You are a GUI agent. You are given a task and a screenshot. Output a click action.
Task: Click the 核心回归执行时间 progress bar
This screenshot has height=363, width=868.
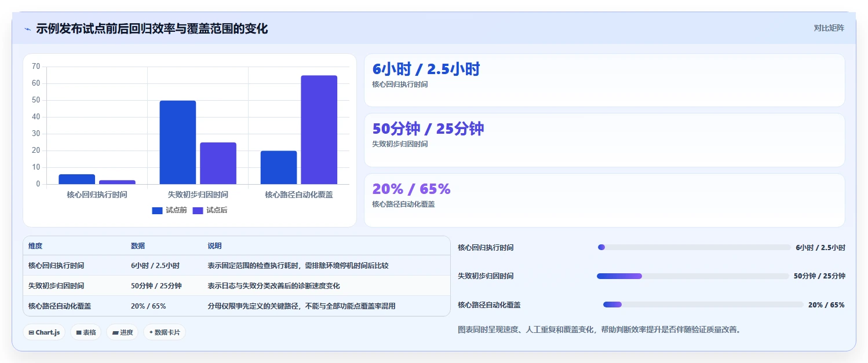[694, 247]
